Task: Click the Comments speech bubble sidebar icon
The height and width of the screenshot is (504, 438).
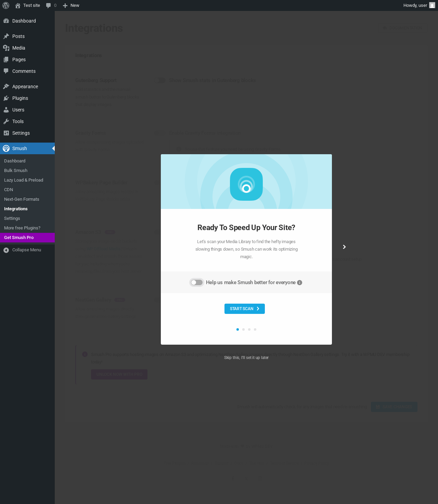Action: tap(6, 71)
